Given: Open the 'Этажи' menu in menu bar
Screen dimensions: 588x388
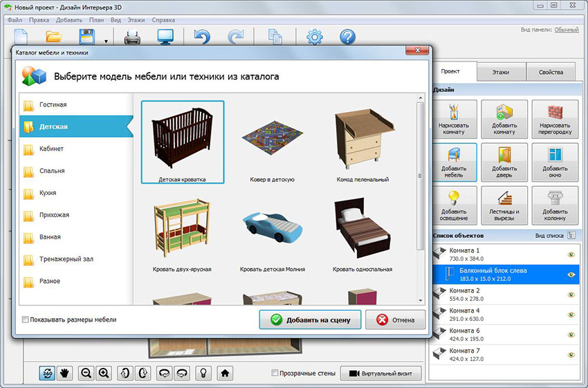Looking at the screenshot, I should pyautogui.click(x=136, y=20).
